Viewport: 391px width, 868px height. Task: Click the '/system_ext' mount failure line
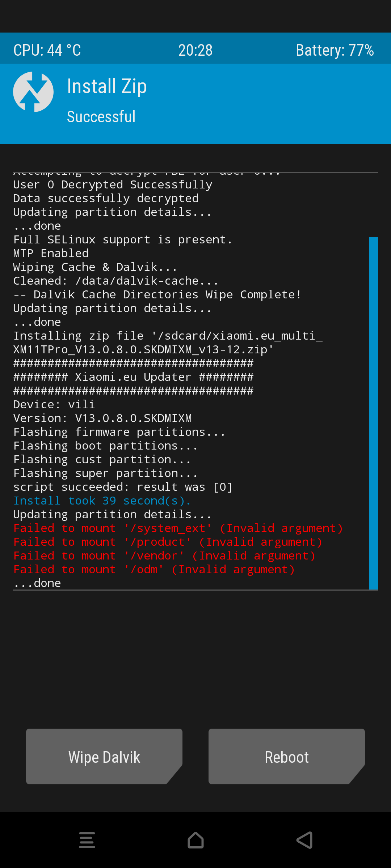(178, 528)
